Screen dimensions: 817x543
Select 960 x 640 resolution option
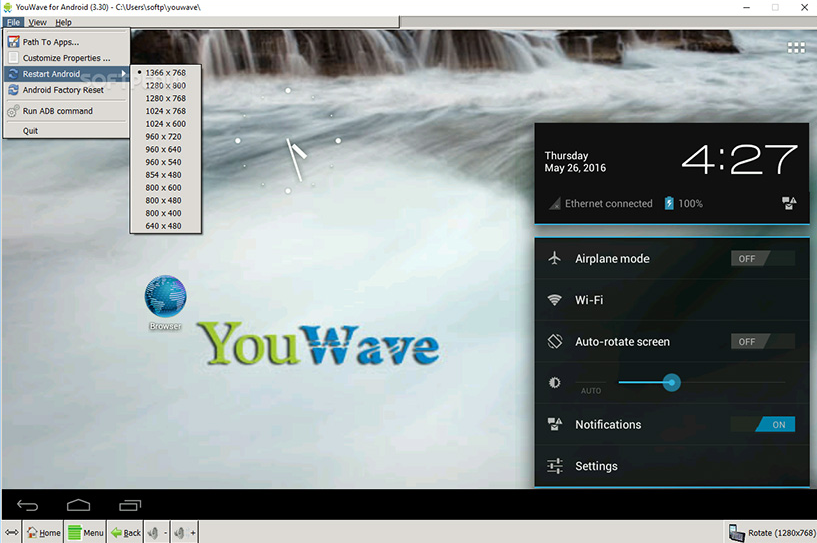pyautogui.click(x=166, y=150)
